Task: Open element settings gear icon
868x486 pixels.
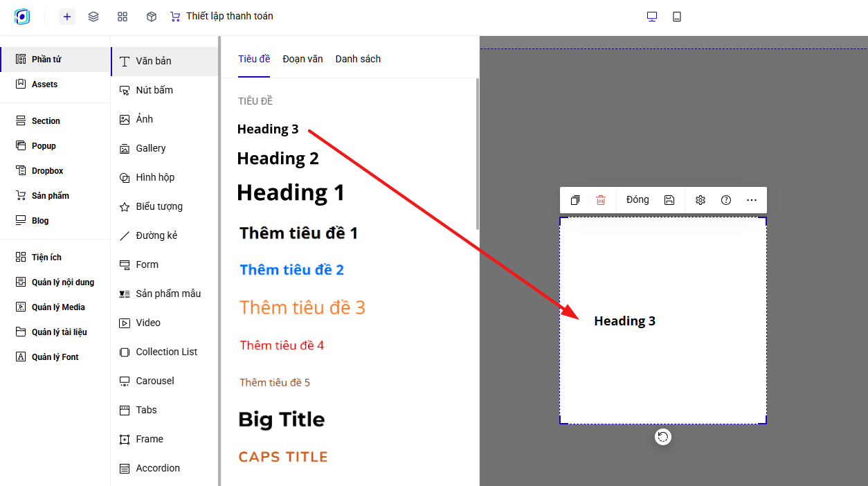Action: pyautogui.click(x=700, y=200)
